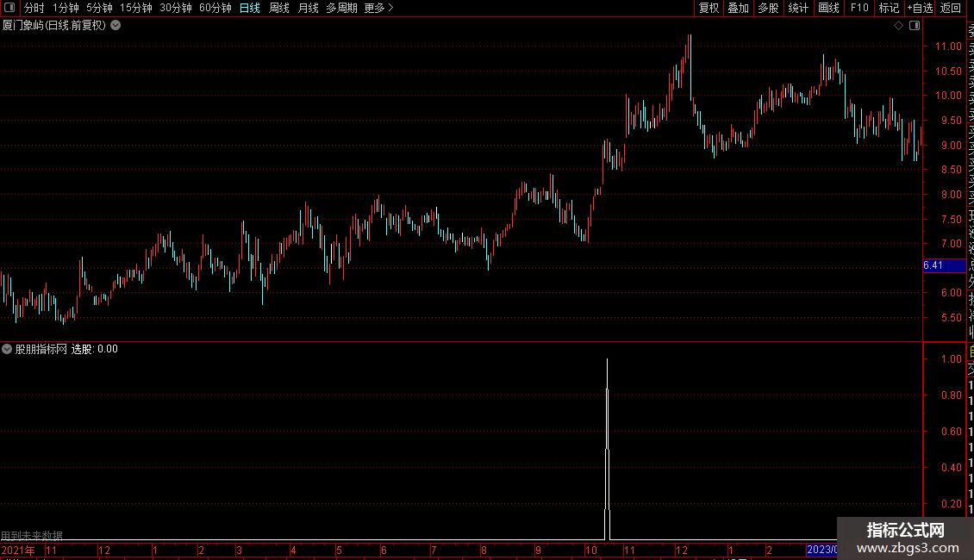Select the 60分钟 period tab
The width and height of the screenshot is (974, 560).
(215, 8)
